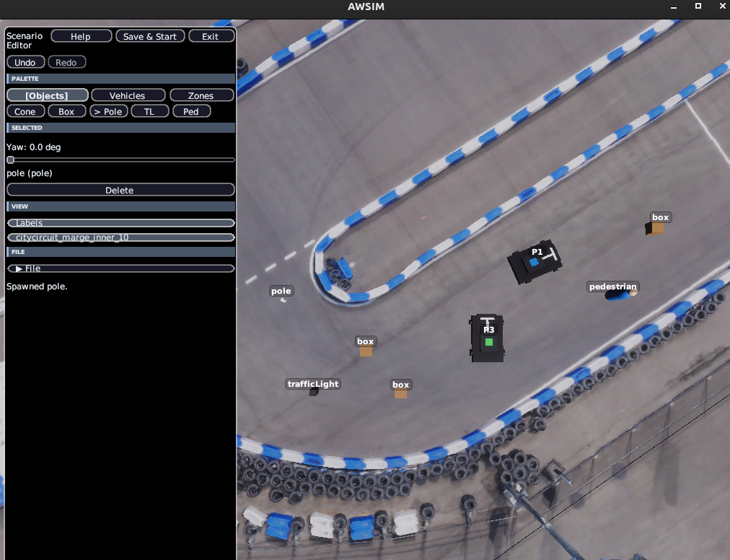Toggle the citycircuit_marge_inner_10 overlay
Image resolution: width=730 pixels, height=560 pixels.
[x=120, y=237]
